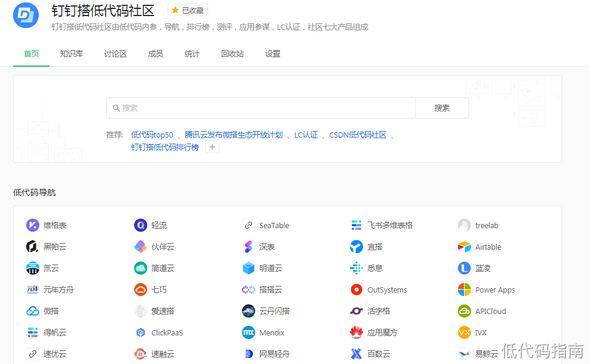Click the 活字格 icon

pos(356,311)
